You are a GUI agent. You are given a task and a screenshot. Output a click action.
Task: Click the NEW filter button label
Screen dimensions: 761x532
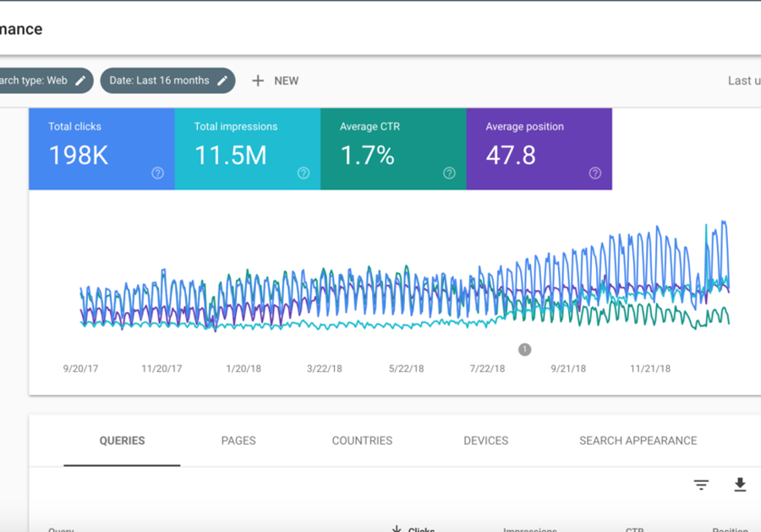coord(287,81)
